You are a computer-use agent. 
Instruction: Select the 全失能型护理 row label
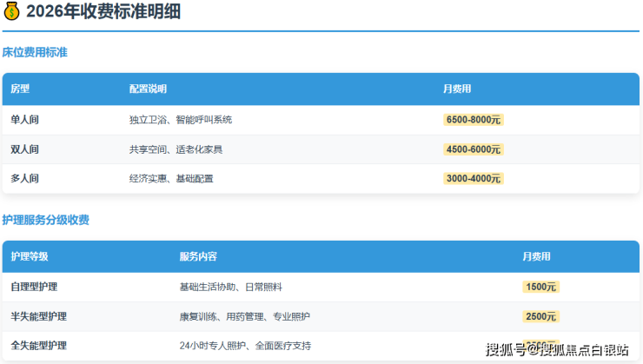click(39, 346)
